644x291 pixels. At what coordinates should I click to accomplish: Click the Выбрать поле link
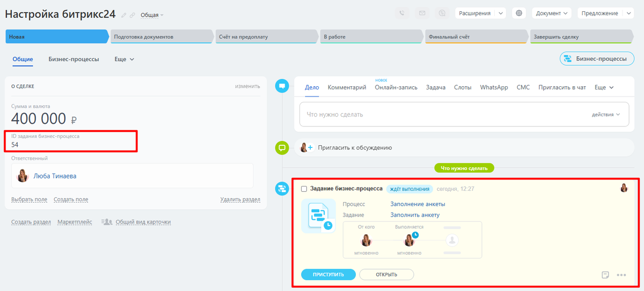click(x=29, y=199)
